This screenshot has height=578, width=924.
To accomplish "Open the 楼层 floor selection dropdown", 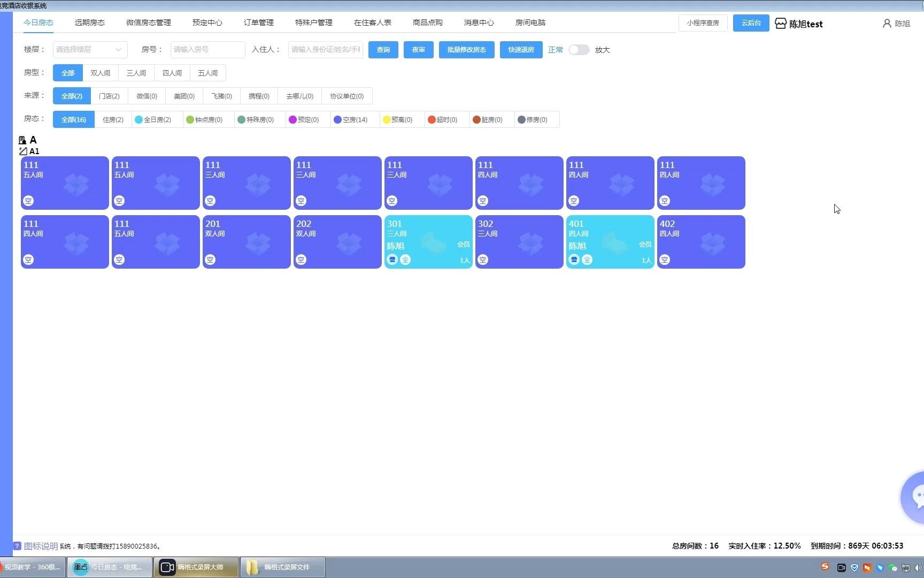I will pos(90,50).
